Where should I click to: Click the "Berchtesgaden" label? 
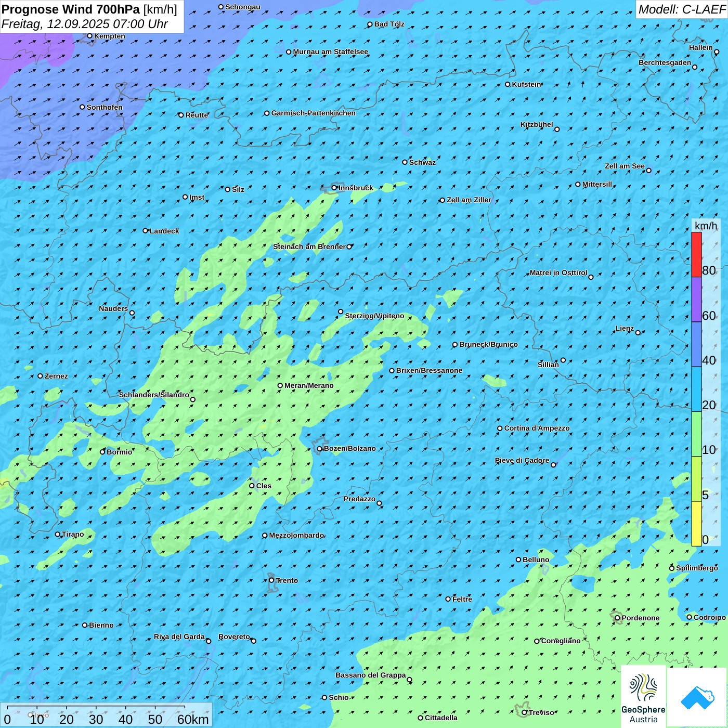pyautogui.click(x=665, y=62)
